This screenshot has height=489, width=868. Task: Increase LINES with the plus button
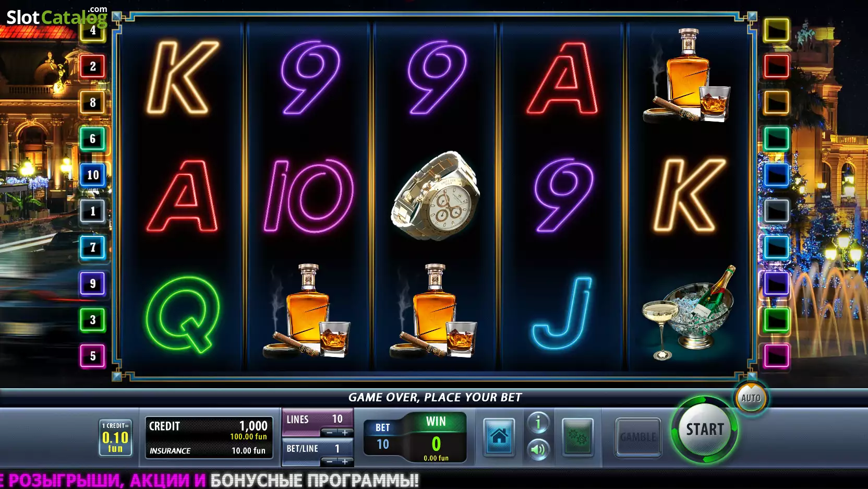(345, 433)
